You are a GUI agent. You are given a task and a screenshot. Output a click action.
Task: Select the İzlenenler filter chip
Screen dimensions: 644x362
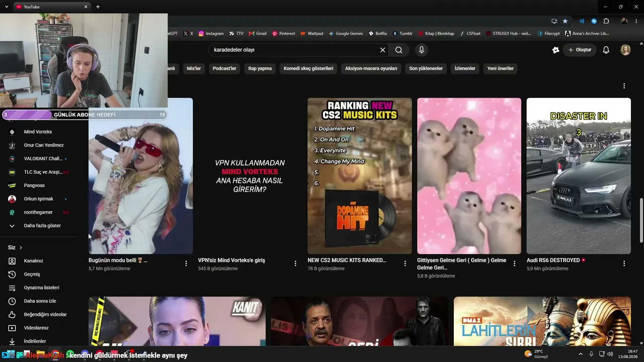pyautogui.click(x=465, y=68)
